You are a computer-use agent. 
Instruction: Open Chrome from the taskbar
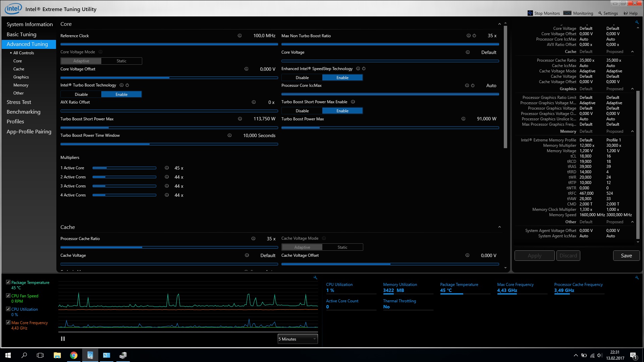tap(74, 355)
